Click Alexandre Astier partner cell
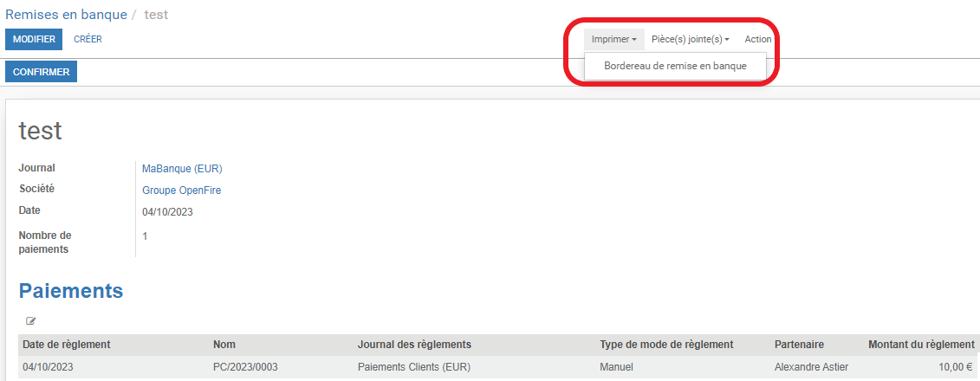The image size is (980, 381). click(811, 367)
